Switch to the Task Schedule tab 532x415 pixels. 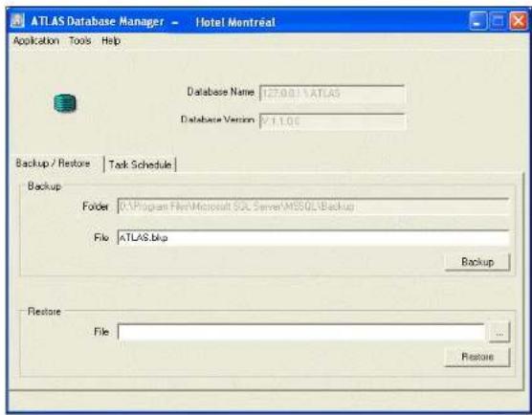140,164
